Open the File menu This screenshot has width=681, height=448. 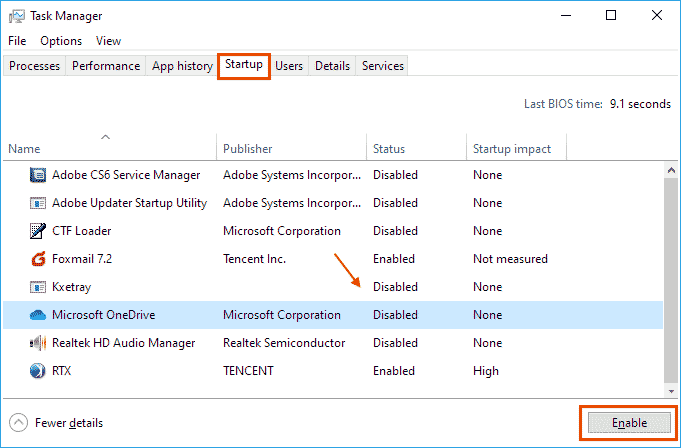point(17,41)
